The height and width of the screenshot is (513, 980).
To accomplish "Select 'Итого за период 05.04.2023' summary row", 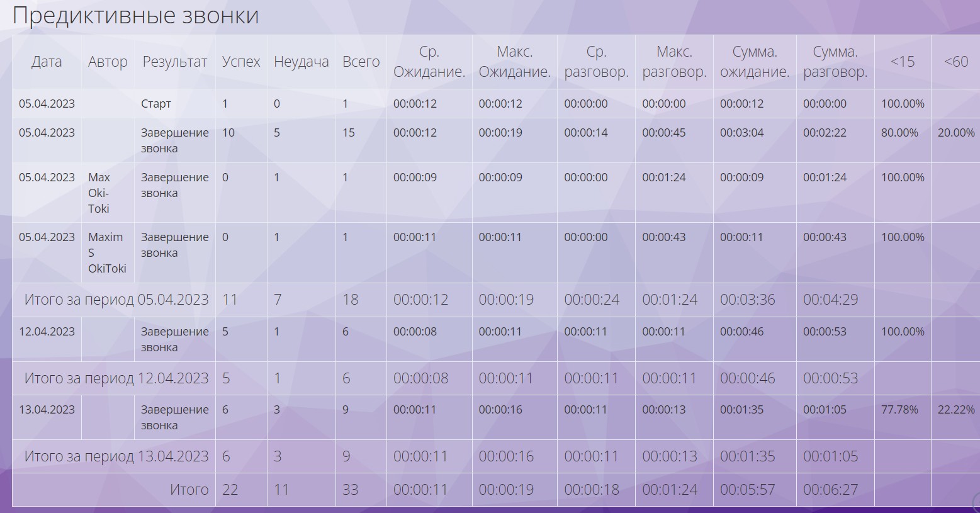I will click(116, 300).
